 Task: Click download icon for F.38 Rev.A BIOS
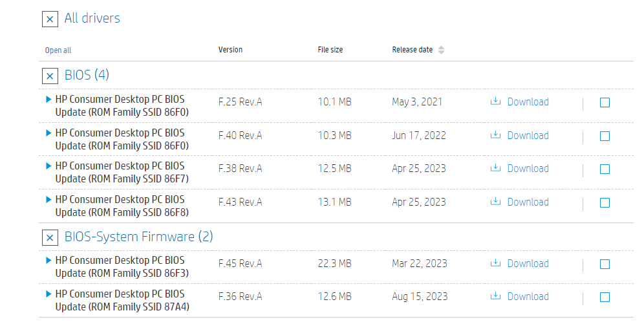(496, 168)
